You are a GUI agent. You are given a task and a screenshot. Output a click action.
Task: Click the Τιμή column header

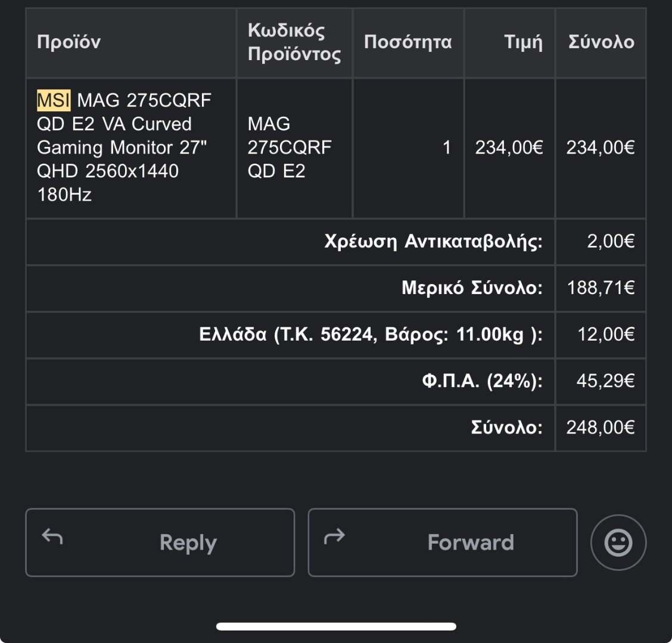(523, 42)
